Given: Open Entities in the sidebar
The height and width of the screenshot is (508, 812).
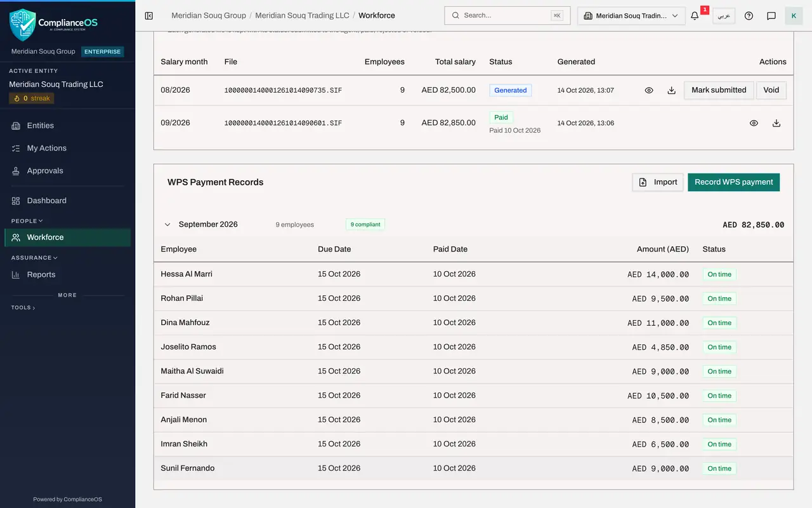Looking at the screenshot, I should click(68, 126).
